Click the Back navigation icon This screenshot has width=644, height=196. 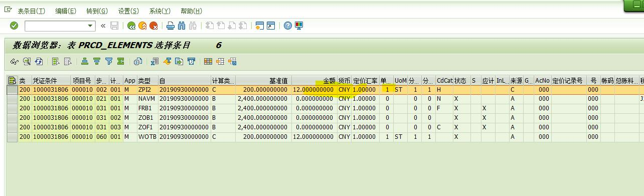pyautogui.click(x=131, y=26)
